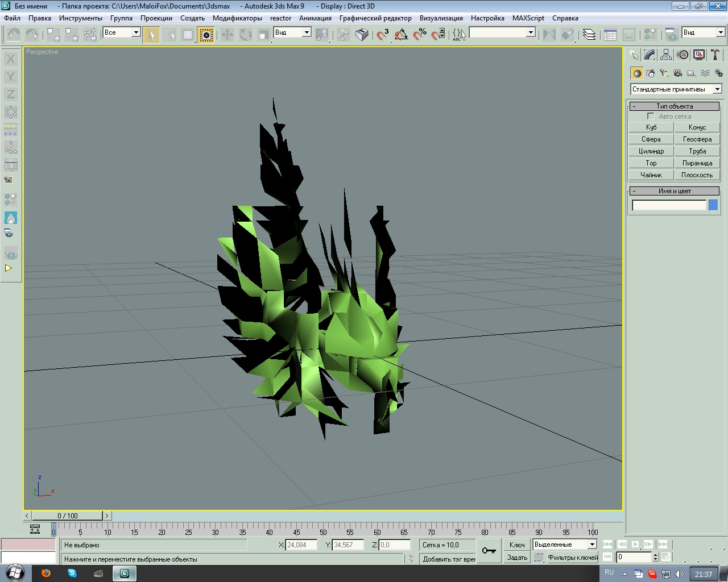
Task: Open the Motion panel tab
Action: click(x=682, y=55)
